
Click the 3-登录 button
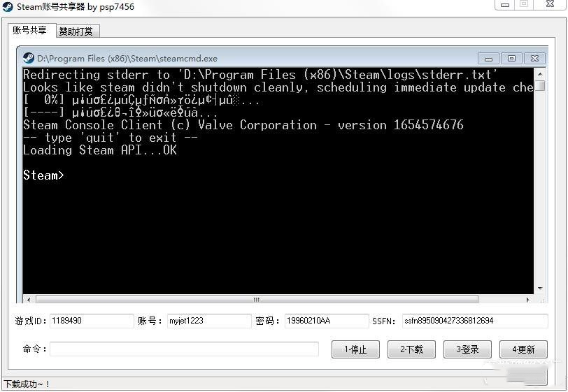467,349
